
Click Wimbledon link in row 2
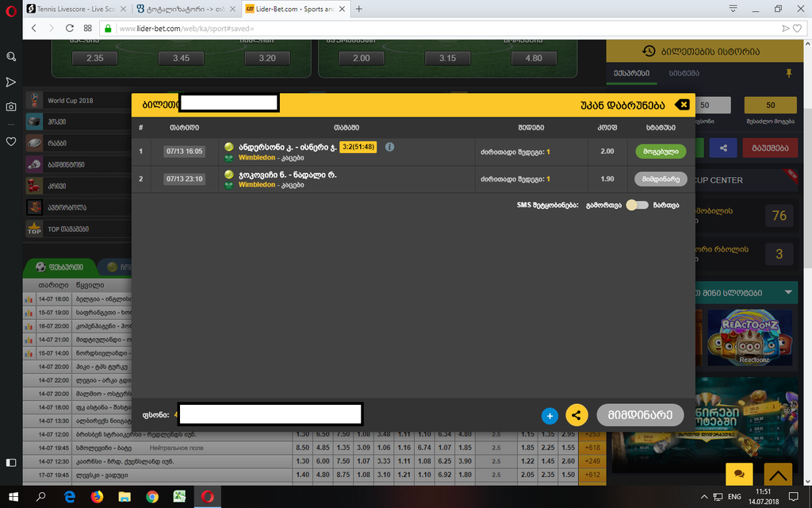point(256,184)
